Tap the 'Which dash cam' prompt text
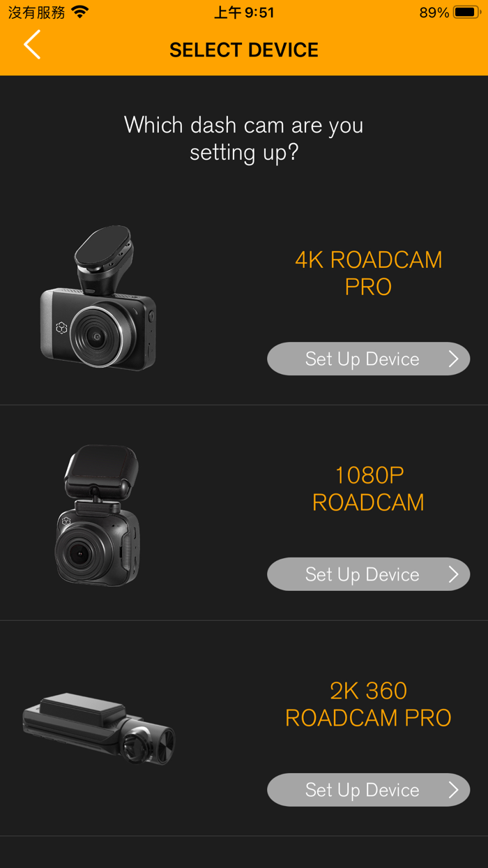The height and width of the screenshot is (868, 488). click(x=244, y=138)
